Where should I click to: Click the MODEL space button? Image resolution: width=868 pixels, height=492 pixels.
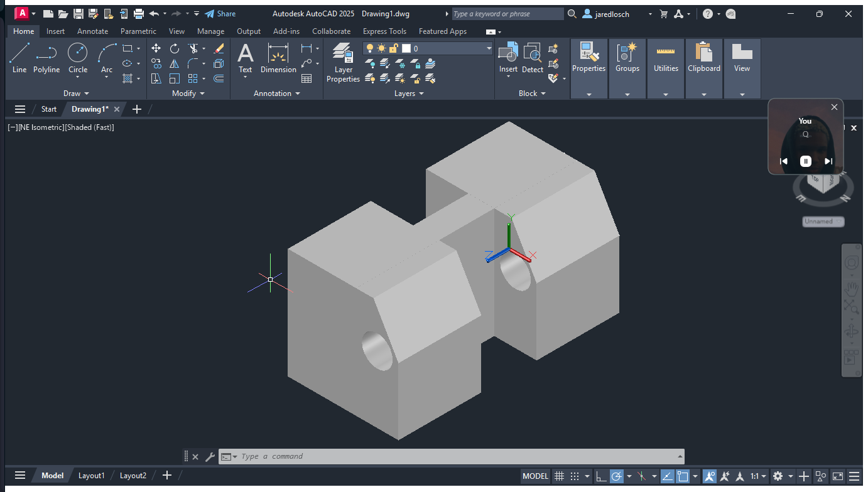pos(535,476)
